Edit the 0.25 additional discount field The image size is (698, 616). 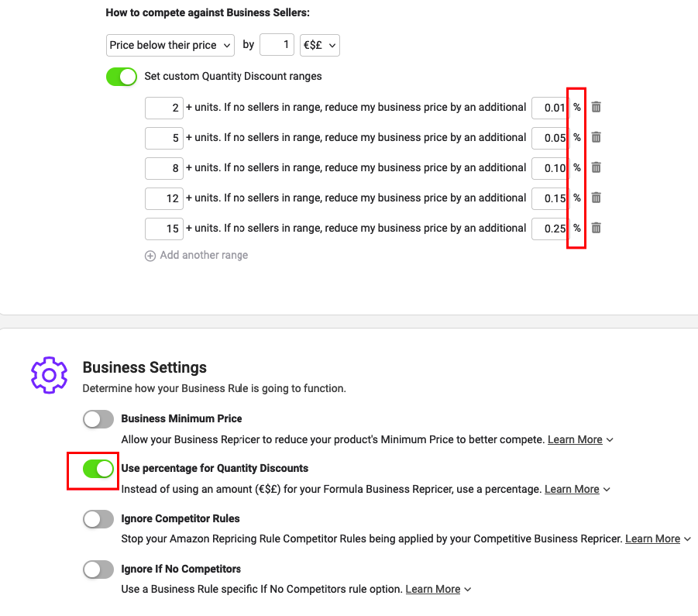coord(549,229)
